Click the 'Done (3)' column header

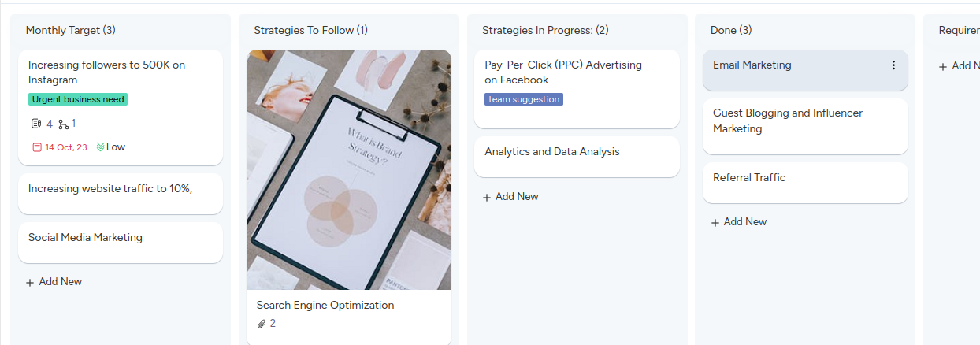pos(731,30)
